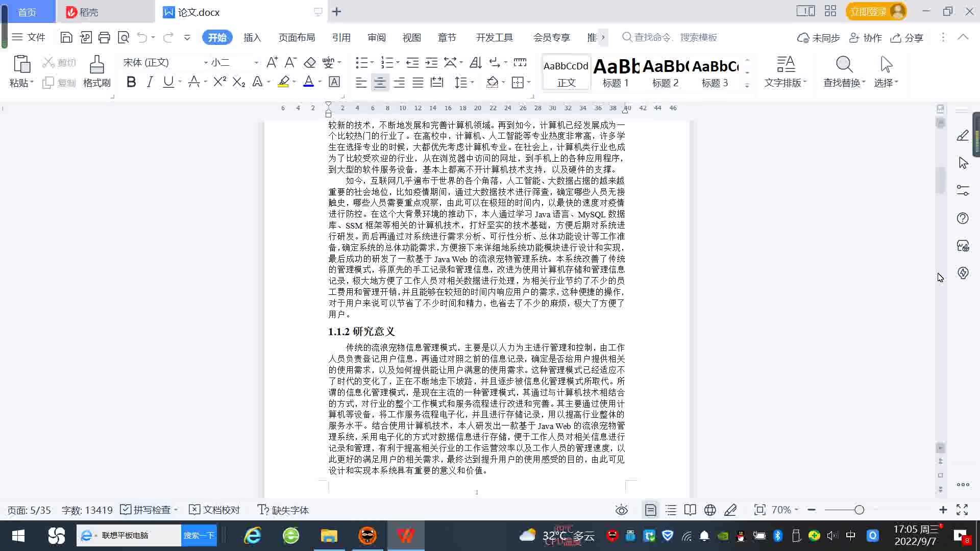Toggle italic formatting

pyautogui.click(x=150, y=82)
